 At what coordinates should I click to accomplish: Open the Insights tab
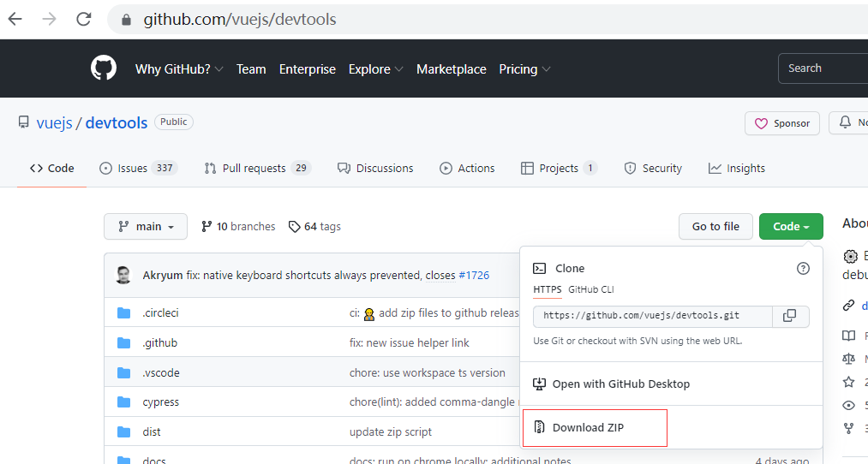pos(736,168)
